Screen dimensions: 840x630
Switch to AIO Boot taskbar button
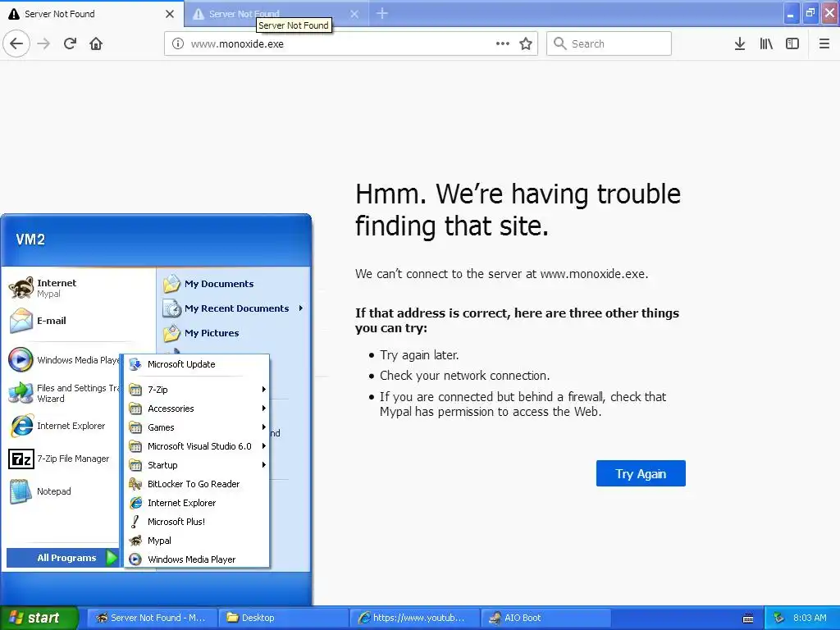(x=546, y=618)
